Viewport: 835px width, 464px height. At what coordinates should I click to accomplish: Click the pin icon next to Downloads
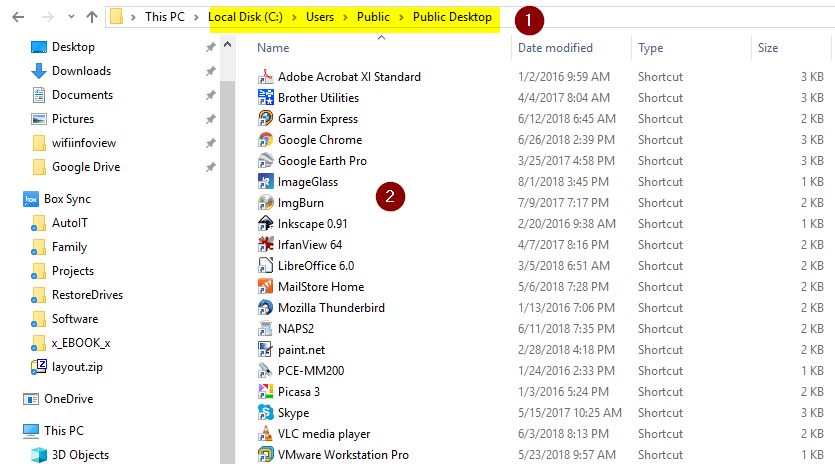(x=210, y=71)
